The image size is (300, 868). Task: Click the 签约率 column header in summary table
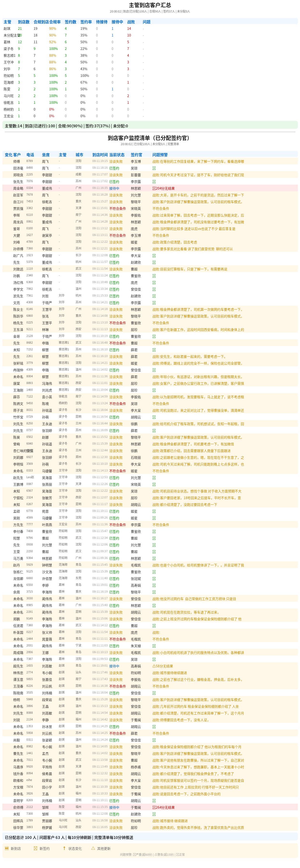tap(86, 22)
